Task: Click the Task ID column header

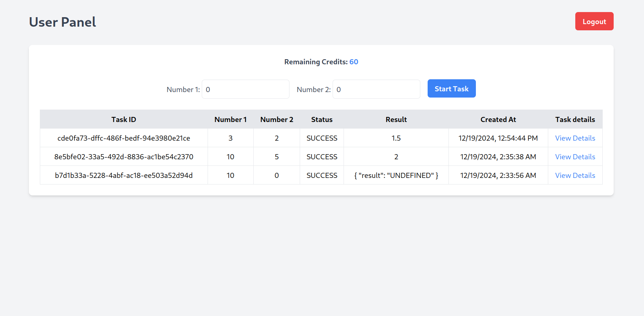Action: tap(124, 119)
